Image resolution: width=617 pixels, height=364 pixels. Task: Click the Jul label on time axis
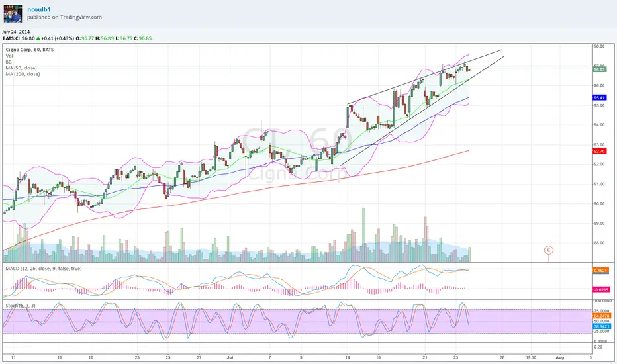(x=230, y=357)
